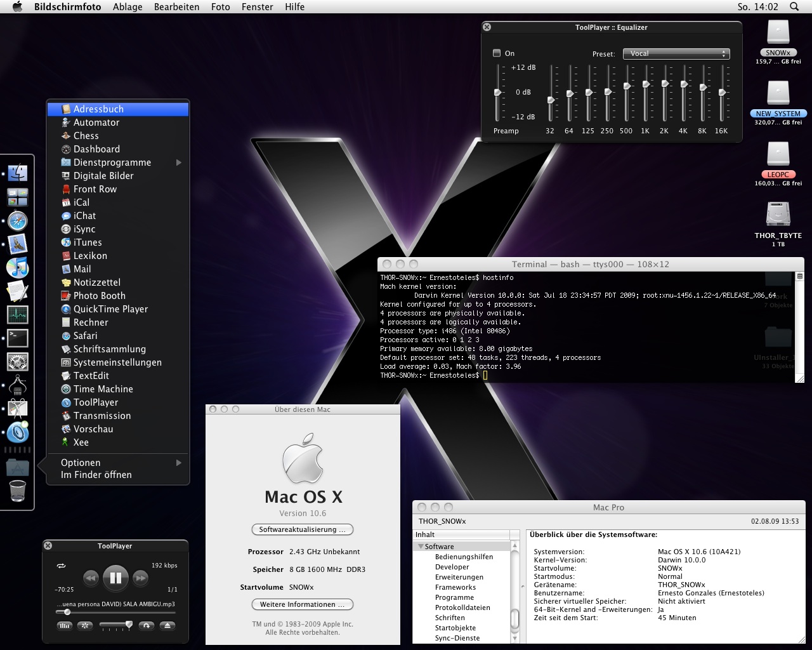The width and height of the screenshot is (812, 650).
Task: Open Mail's eagle stamp Dock icon
Action: click(x=17, y=244)
